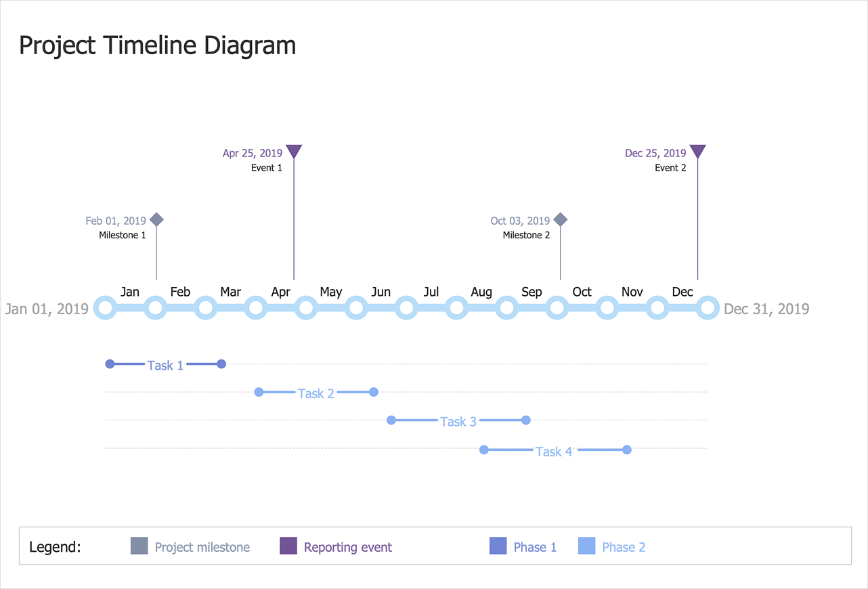
Task: Select the Phase 2 legend swatch
Action: [587, 546]
